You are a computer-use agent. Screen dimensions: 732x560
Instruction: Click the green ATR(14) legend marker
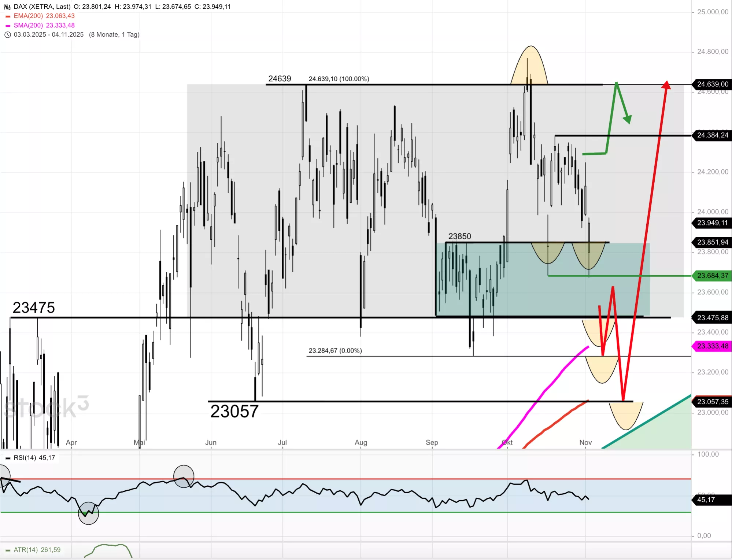click(8, 550)
